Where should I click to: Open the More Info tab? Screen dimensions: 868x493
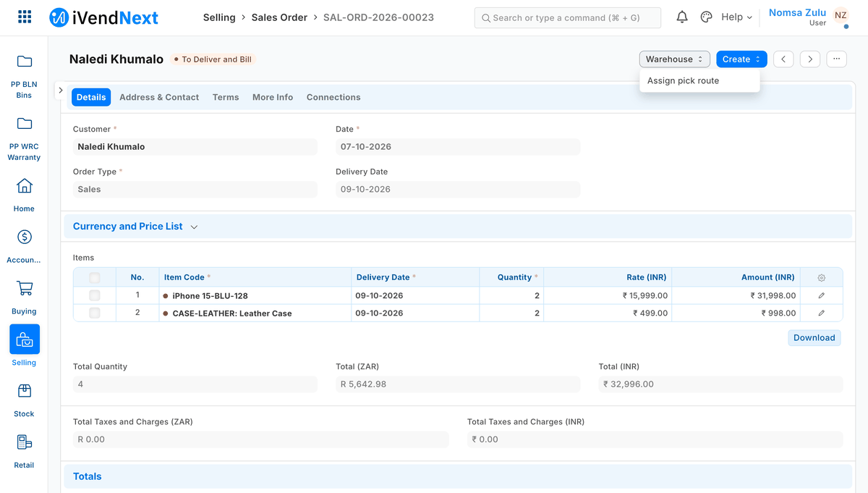[273, 97]
